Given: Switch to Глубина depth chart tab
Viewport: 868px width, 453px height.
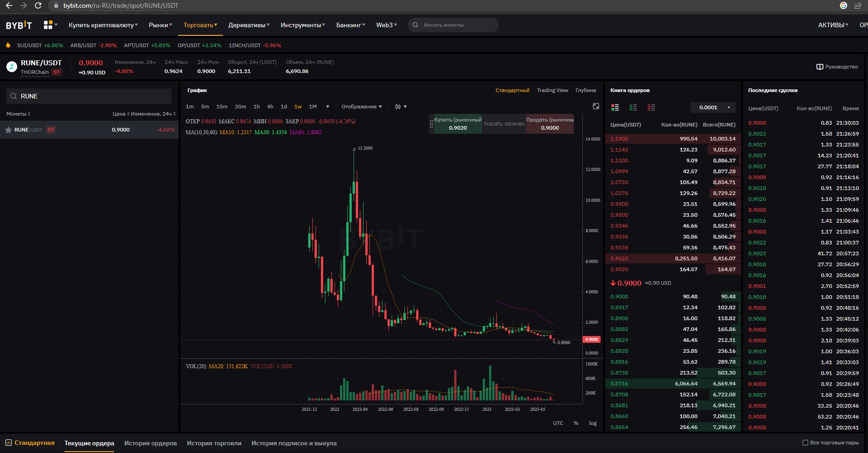Looking at the screenshot, I should click(x=586, y=90).
